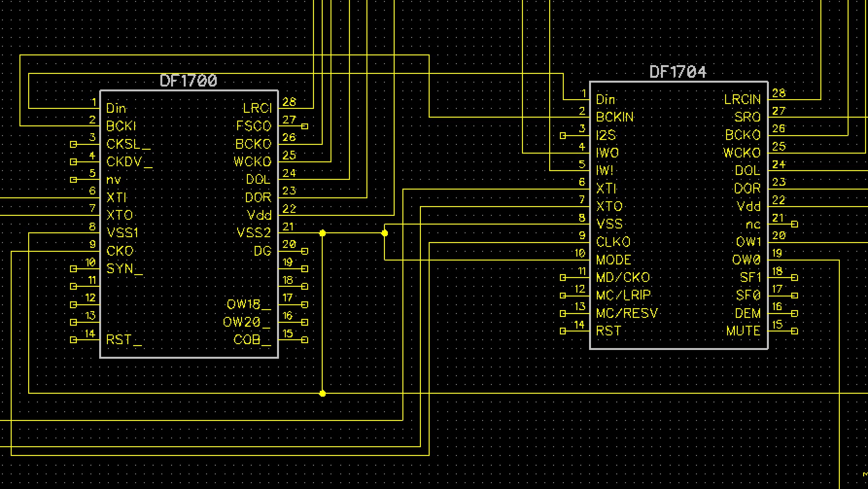Screen dimensions: 868x489
Task: Click the MD/CKO pin 11 terminal square
Action: (563, 278)
